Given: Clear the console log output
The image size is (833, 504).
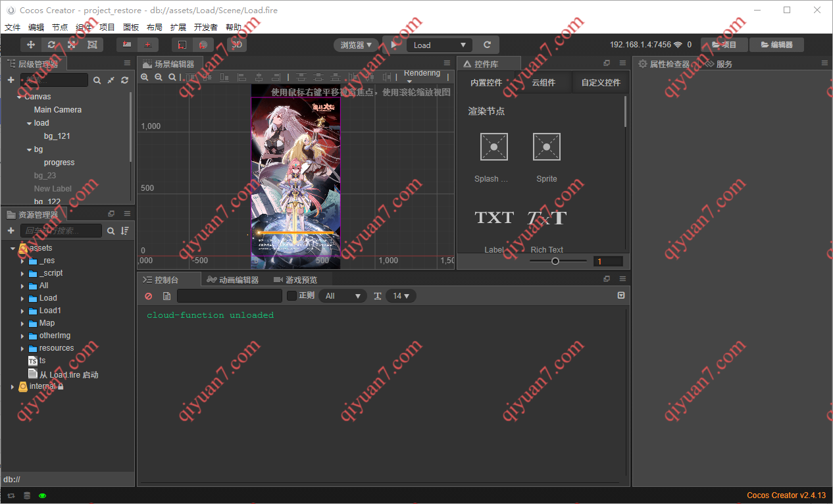Looking at the screenshot, I should click(149, 296).
